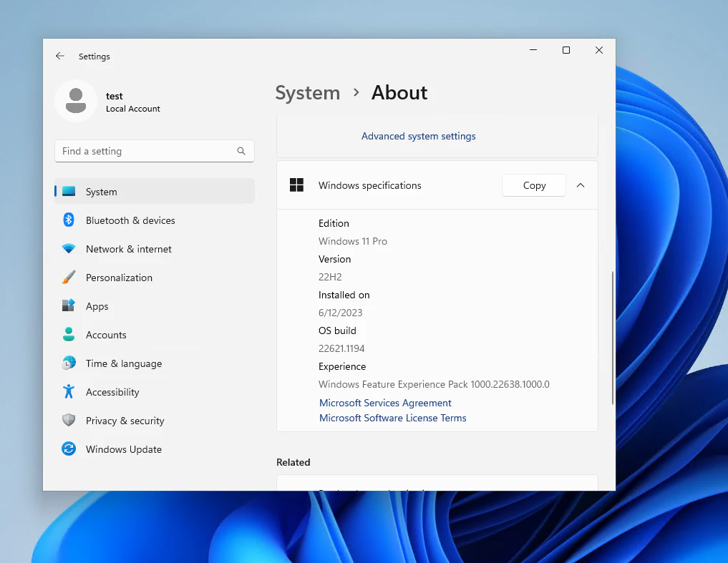Click the Windows 11 Pro edition value
The image size is (728, 563).
[x=353, y=241]
